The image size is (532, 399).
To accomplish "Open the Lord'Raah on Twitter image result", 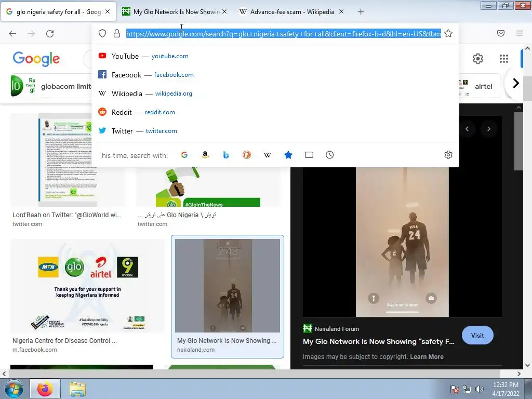I will (68, 160).
